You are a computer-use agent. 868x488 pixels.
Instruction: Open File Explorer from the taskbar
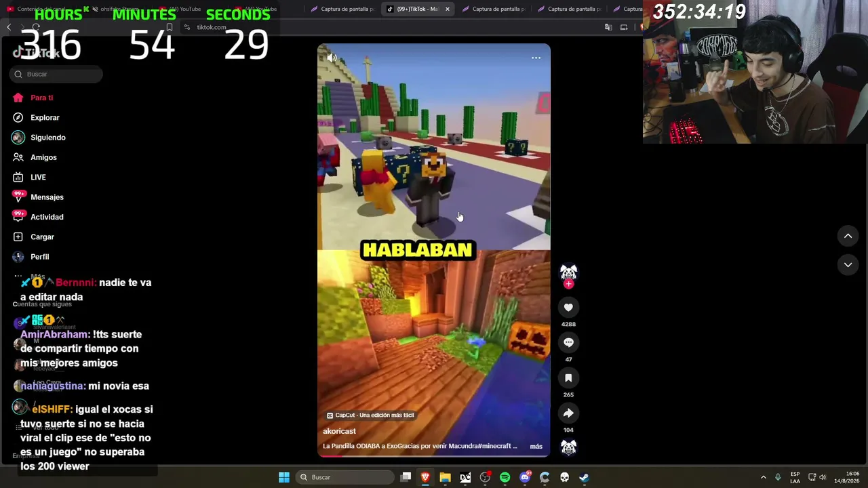point(445,477)
